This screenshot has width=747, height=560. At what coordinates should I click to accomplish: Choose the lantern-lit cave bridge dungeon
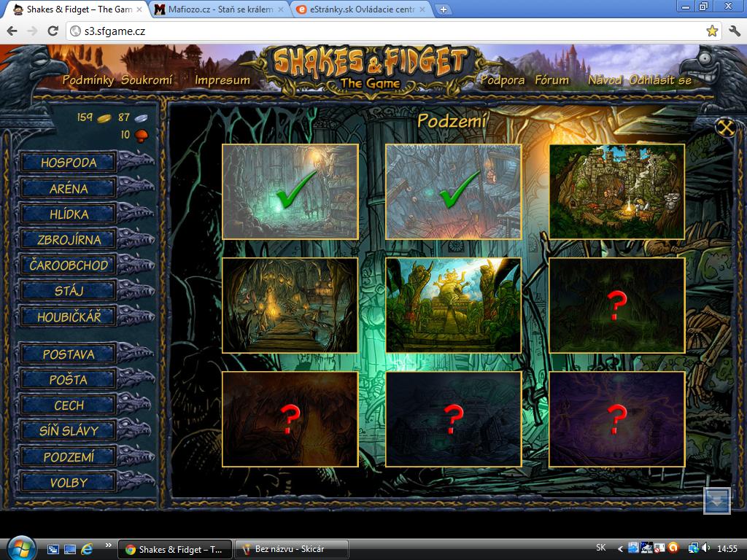click(x=290, y=306)
